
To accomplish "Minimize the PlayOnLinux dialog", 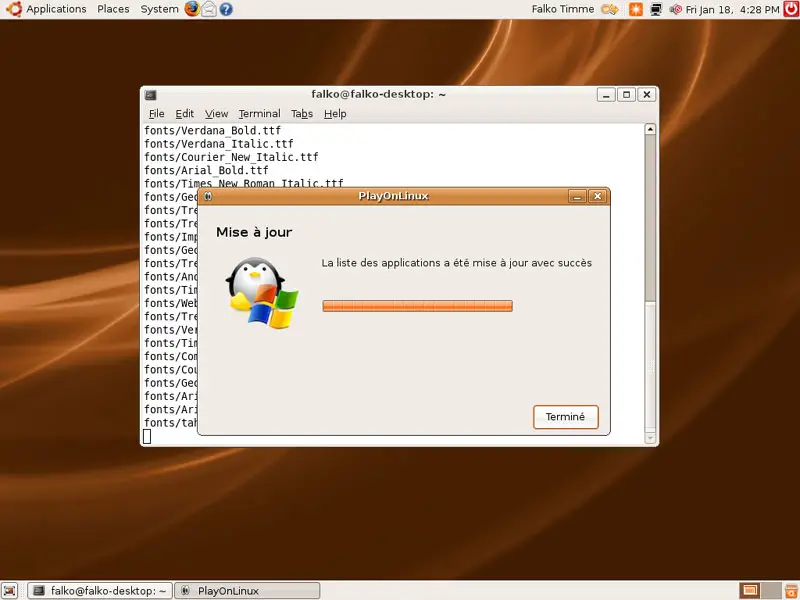I will click(x=577, y=196).
